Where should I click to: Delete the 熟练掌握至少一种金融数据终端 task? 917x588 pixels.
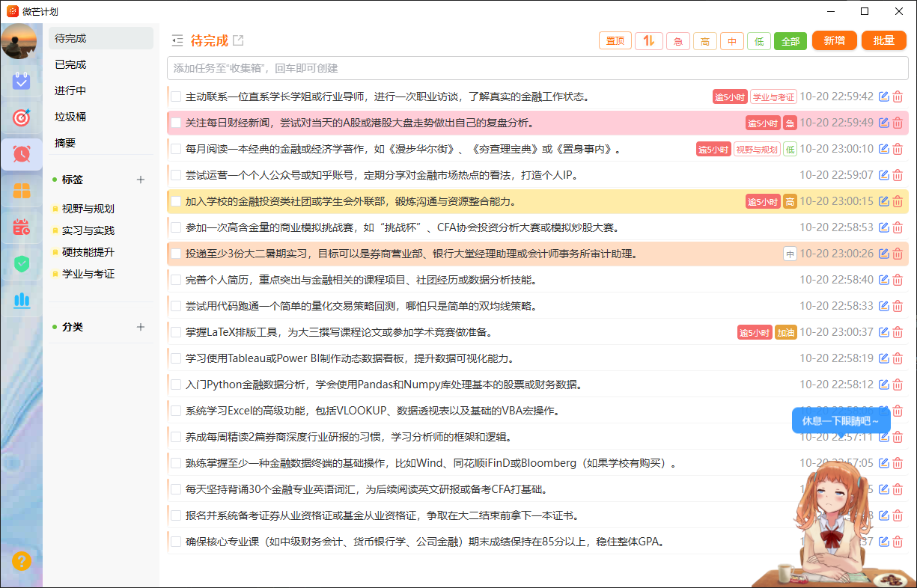[x=898, y=463]
